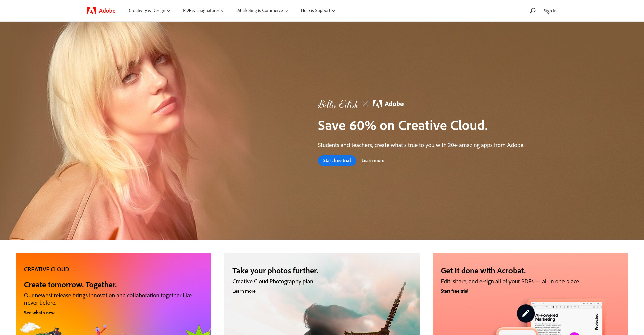Image resolution: width=644 pixels, height=335 pixels.
Task: Open the search magnifier icon
Action: click(x=532, y=11)
